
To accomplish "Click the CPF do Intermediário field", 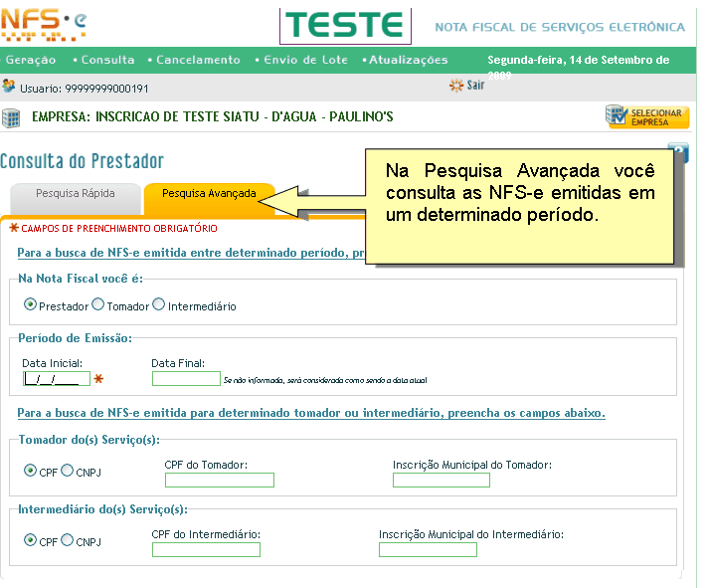I will tap(206, 549).
